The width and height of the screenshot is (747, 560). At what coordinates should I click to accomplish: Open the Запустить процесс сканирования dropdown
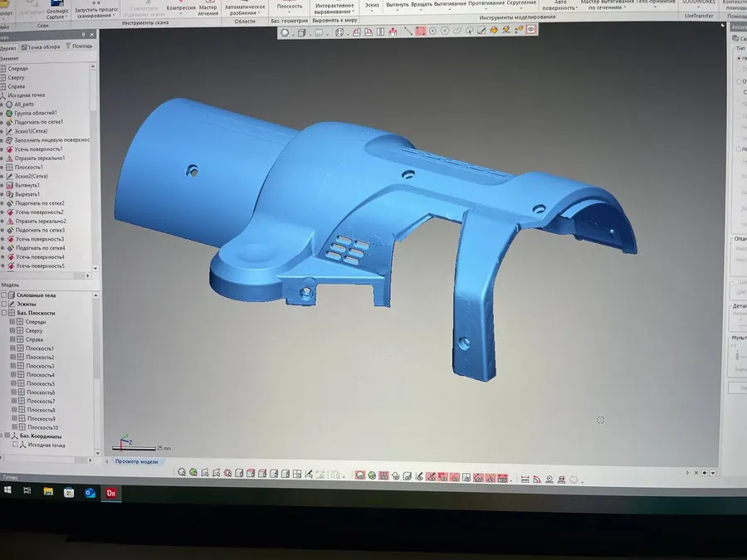(96, 12)
